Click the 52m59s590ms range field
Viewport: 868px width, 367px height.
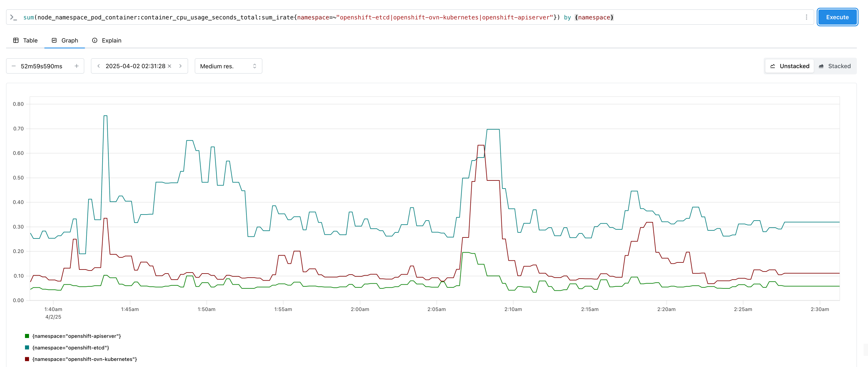coord(42,66)
